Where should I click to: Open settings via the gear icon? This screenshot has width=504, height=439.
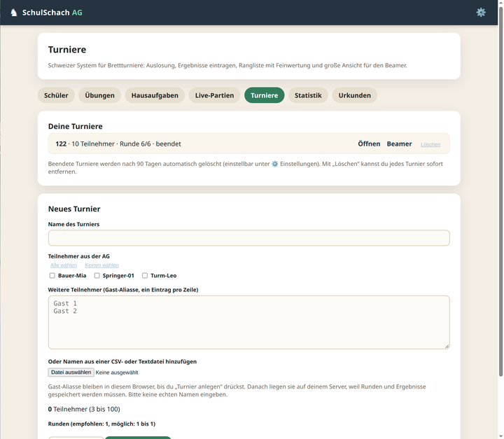pyautogui.click(x=480, y=13)
